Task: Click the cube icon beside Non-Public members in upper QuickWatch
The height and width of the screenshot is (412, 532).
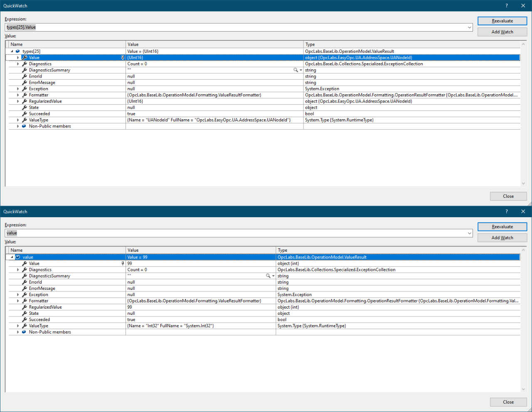Action: pos(24,126)
